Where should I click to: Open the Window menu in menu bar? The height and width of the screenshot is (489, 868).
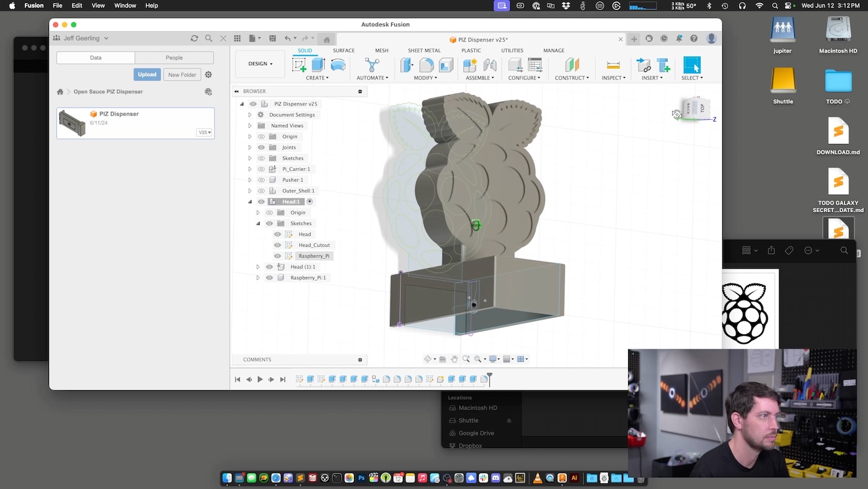[125, 6]
